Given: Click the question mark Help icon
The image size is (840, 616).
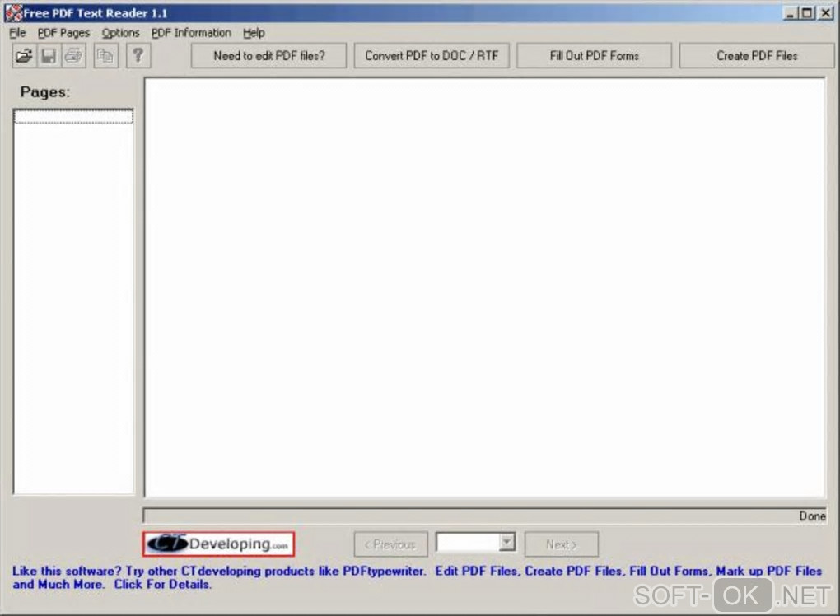Looking at the screenshot, I should click(x=138, y=56).
